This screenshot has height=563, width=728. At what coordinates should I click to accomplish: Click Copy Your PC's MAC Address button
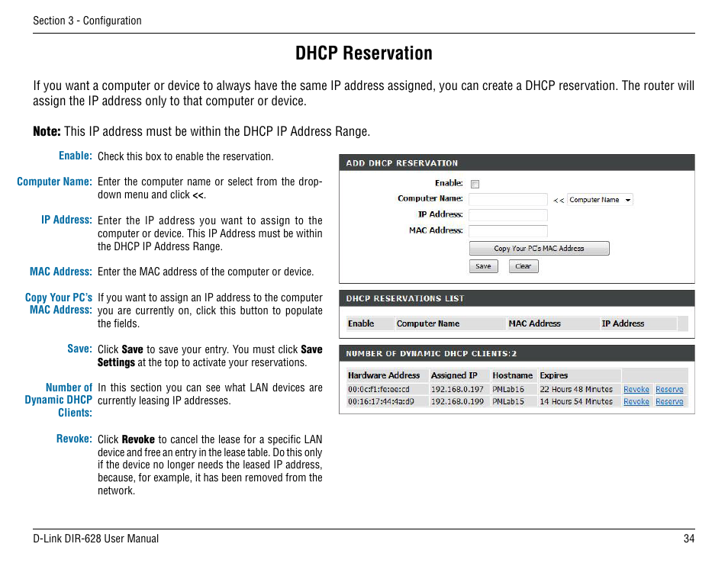[539, 248]
